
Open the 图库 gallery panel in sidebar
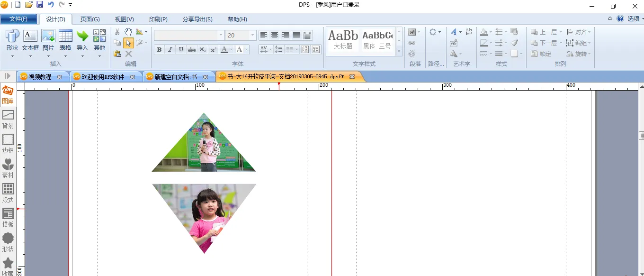[8, 94]
